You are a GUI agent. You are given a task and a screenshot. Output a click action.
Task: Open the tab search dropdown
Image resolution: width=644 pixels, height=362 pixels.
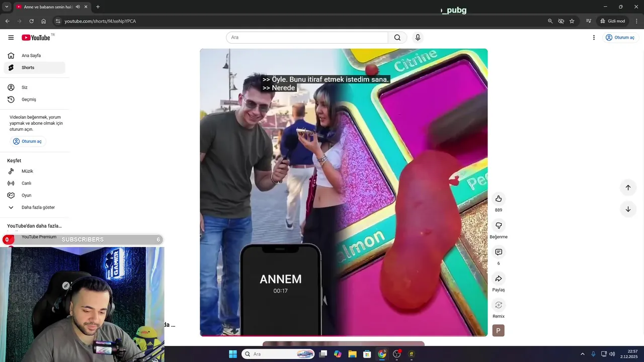pos(7,7)
